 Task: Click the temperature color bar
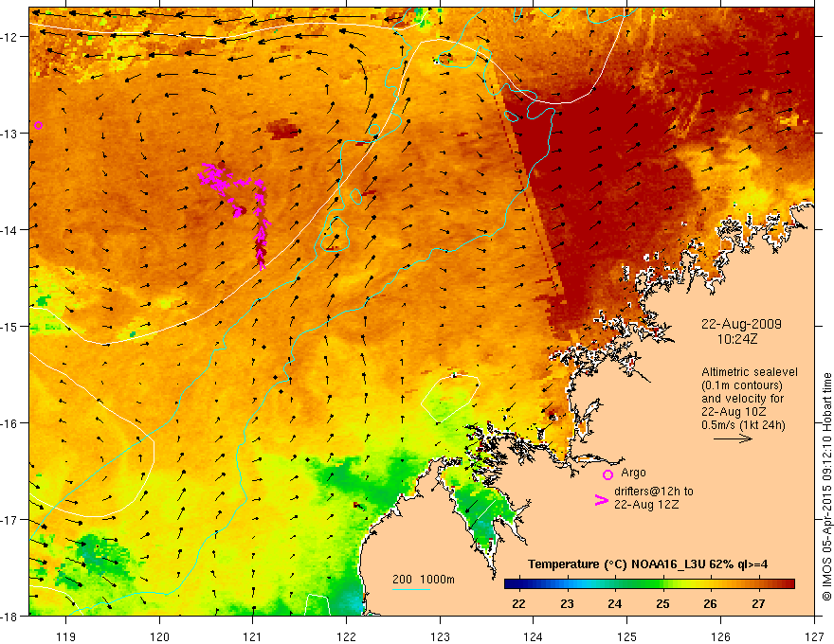[x=649, y=584]
